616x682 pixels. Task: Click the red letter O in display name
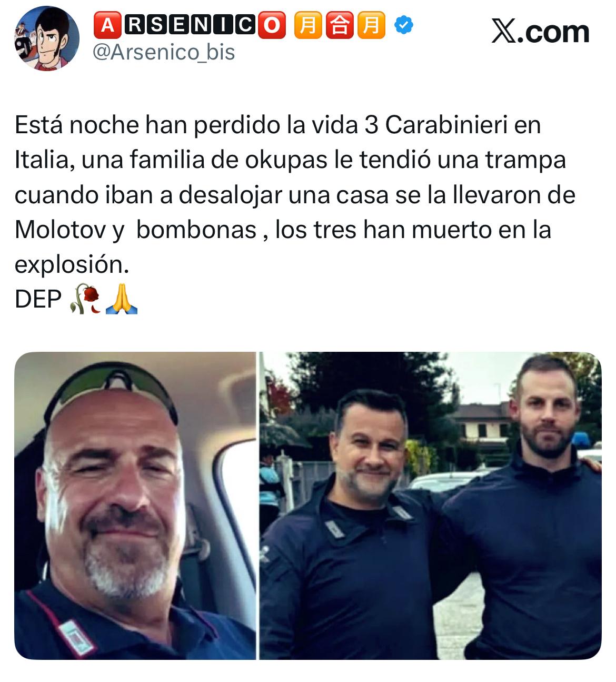coord(272,25)
